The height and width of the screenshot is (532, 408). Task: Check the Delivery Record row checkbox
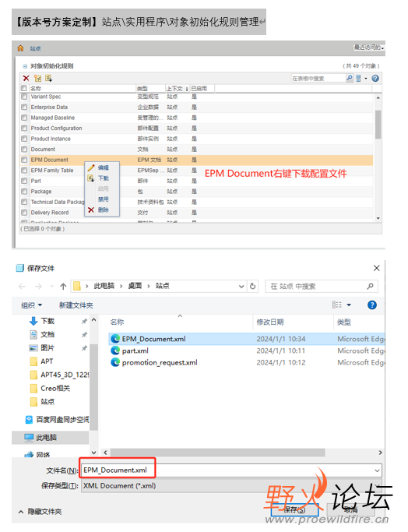tap(23, 213)
